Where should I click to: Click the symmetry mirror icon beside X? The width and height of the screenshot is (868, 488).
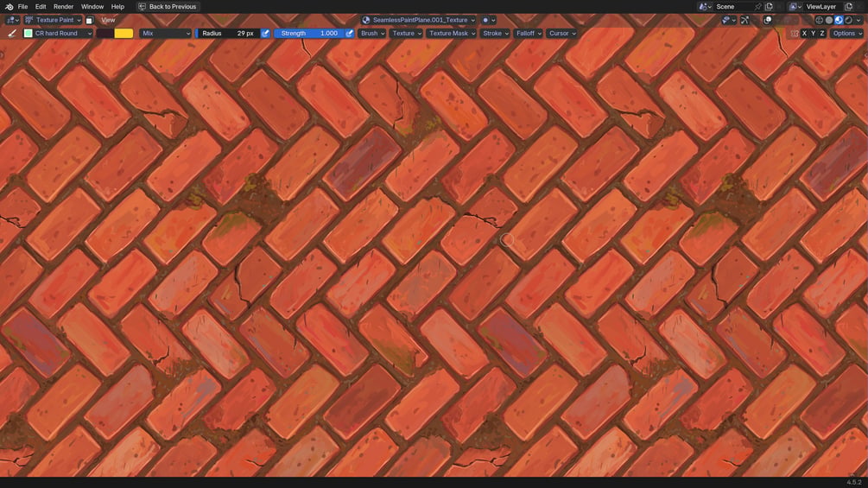coord(795,33)
